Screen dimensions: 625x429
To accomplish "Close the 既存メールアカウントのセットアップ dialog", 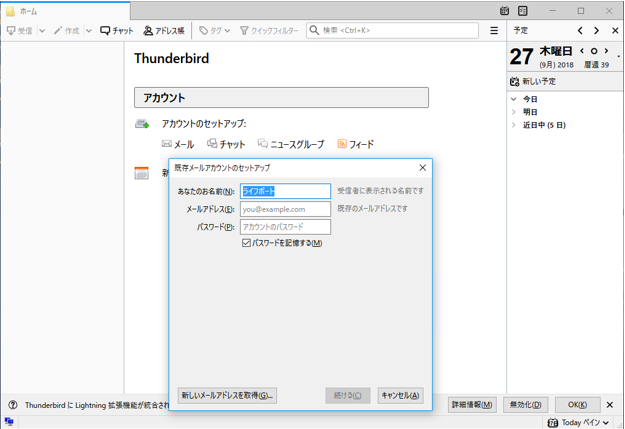I will point(423,168).
